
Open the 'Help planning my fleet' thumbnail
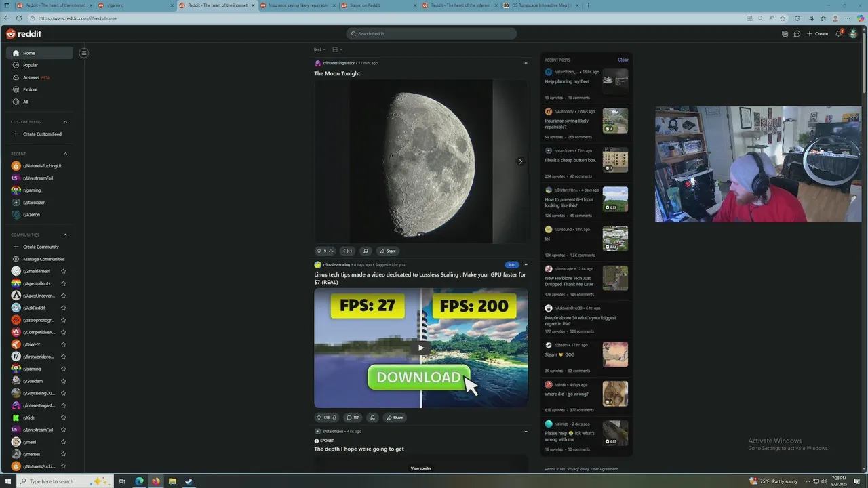tap(615, 81)
